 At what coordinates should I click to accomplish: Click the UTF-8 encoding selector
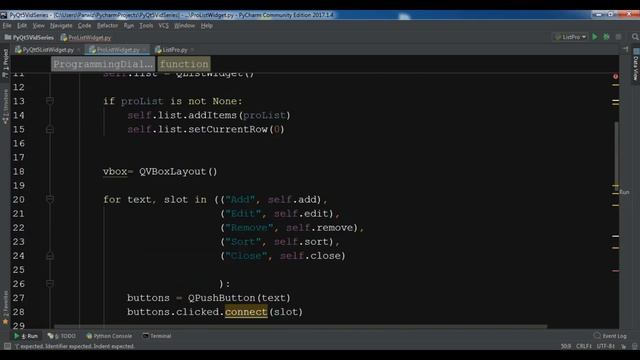tap(606, 346)
